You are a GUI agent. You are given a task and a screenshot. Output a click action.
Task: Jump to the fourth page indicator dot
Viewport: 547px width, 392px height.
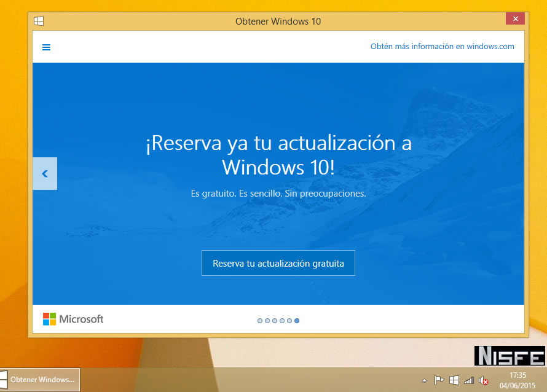[282, 321]
